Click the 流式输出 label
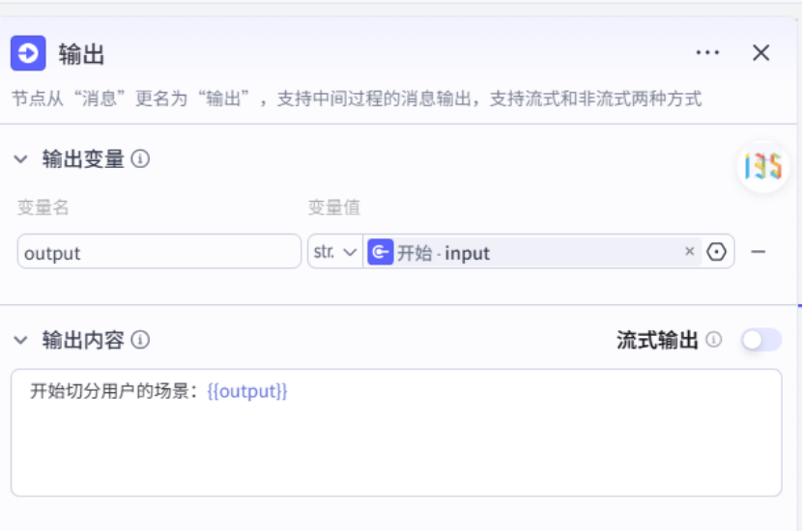This screenshot has width=803, height=532. tap(657, 340)
